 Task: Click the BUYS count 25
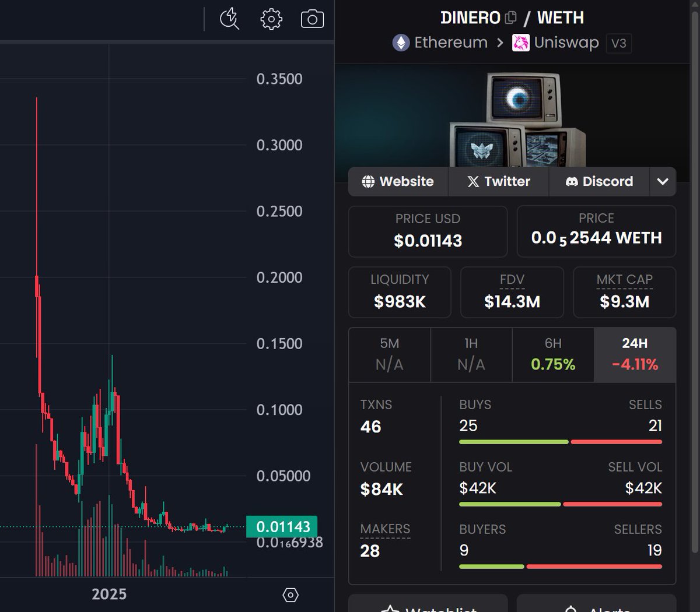point(468,425)
